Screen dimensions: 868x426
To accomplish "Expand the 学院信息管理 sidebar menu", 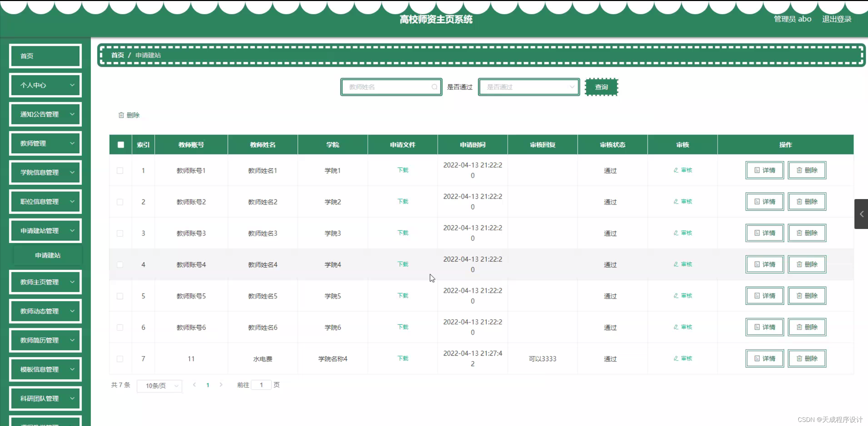I will pyautogui.click(x=45, y=172).
